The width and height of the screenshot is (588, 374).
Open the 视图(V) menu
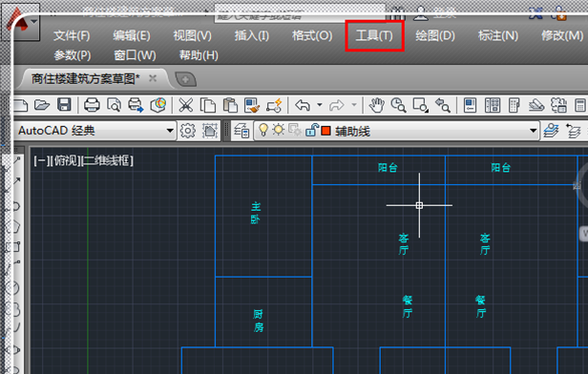pos(193,36)
